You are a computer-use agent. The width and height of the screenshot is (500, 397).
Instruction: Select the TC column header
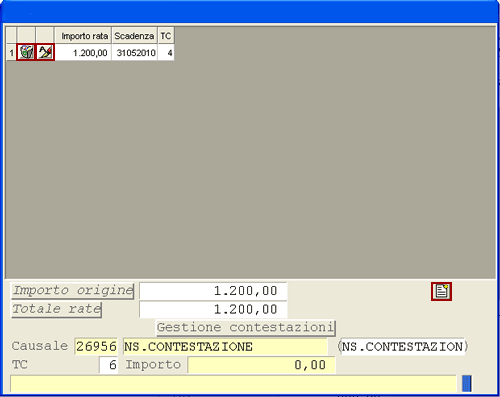(166, 36)
